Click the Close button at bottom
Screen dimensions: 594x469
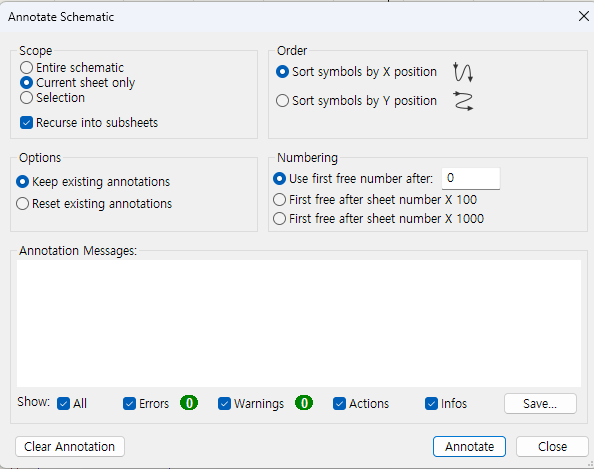552,447
